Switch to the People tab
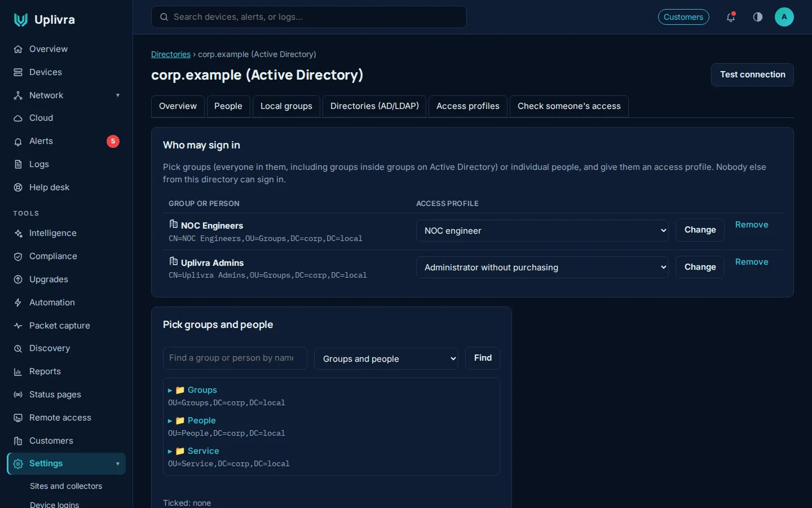This screenshot has width=812, height=508. [228, 106]
